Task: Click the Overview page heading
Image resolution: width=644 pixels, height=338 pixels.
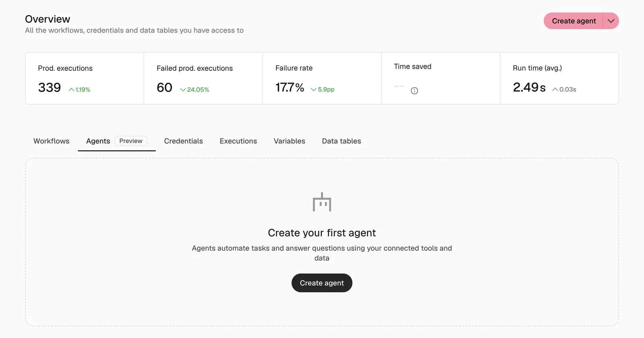Action: coord(47,19)
